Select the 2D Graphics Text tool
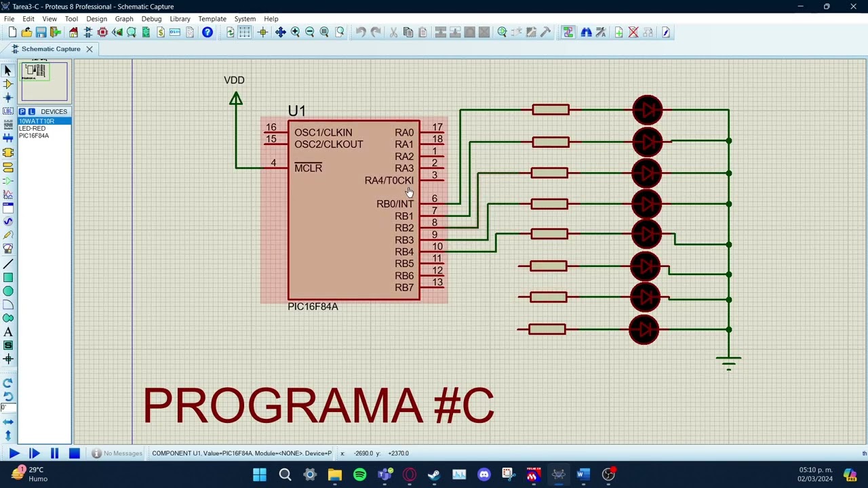868x488 pixels. click(x=8, y=332)
